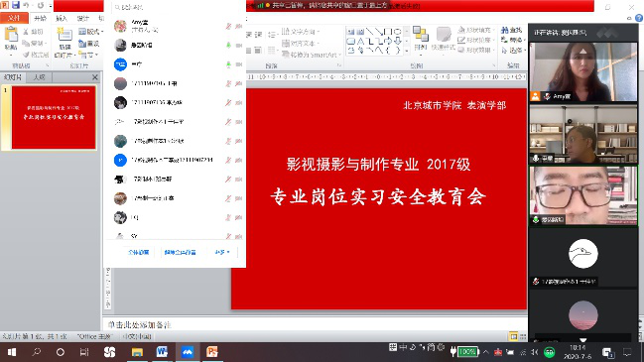Select the Arrange (排列) icon in ribbon
This screenshot has width=644, height=362.
coord(420,34)
